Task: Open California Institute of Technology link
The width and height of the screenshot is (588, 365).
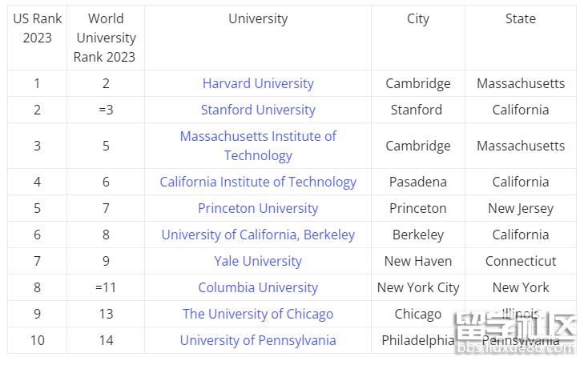Action: click(x=258, y=182)
